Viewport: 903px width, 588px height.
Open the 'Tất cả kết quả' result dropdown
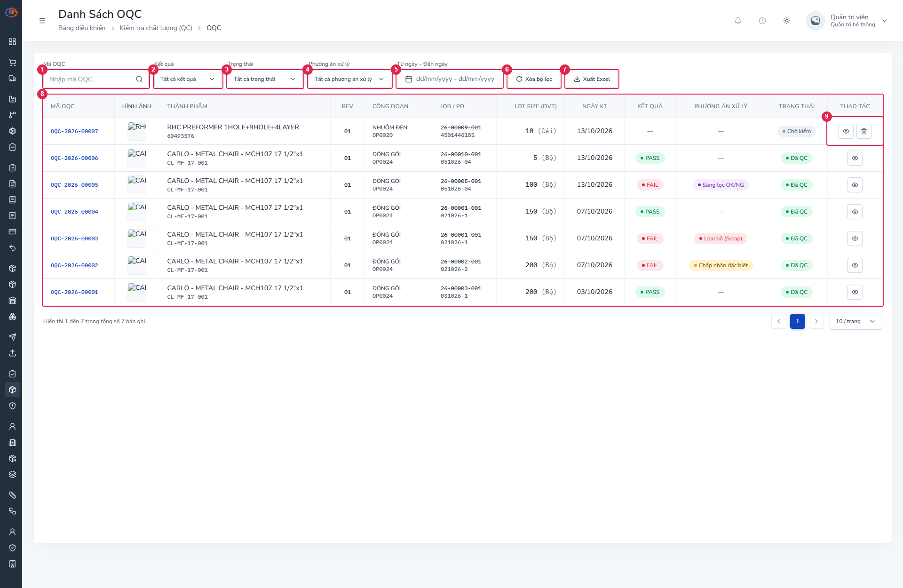tap(188, 79)
